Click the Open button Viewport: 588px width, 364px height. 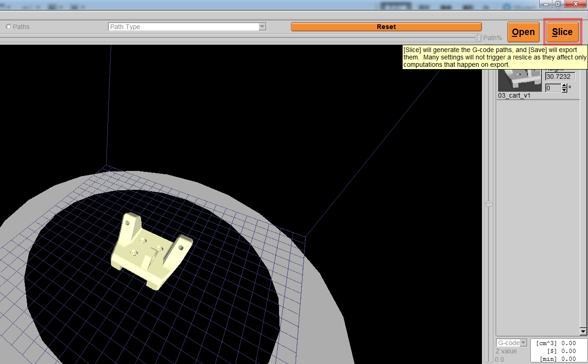point(523,32)
